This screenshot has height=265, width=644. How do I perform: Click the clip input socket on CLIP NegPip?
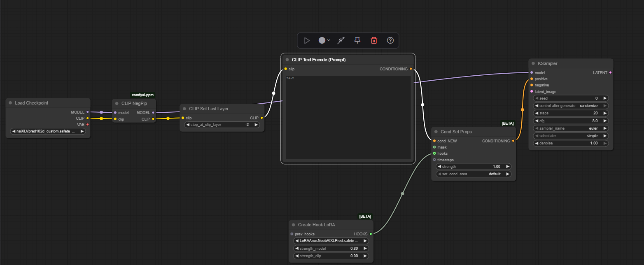[115, 119]
